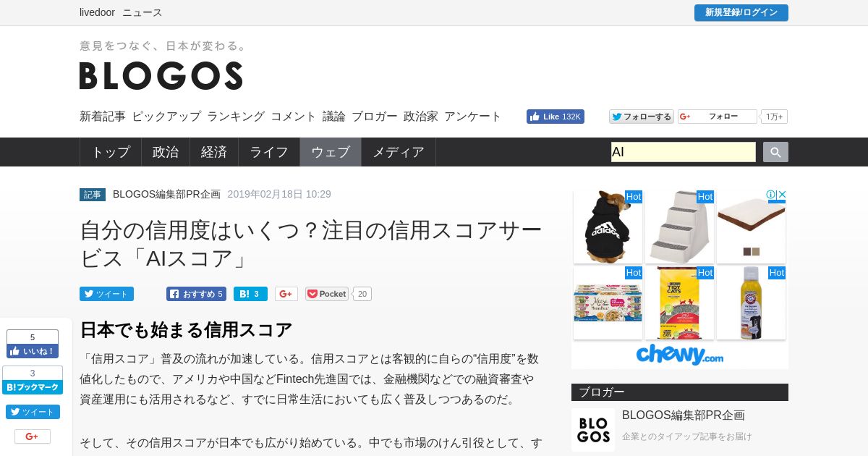Click the 新規登録/ログイン button
868x456 pixels.
(x=741, y=12)
